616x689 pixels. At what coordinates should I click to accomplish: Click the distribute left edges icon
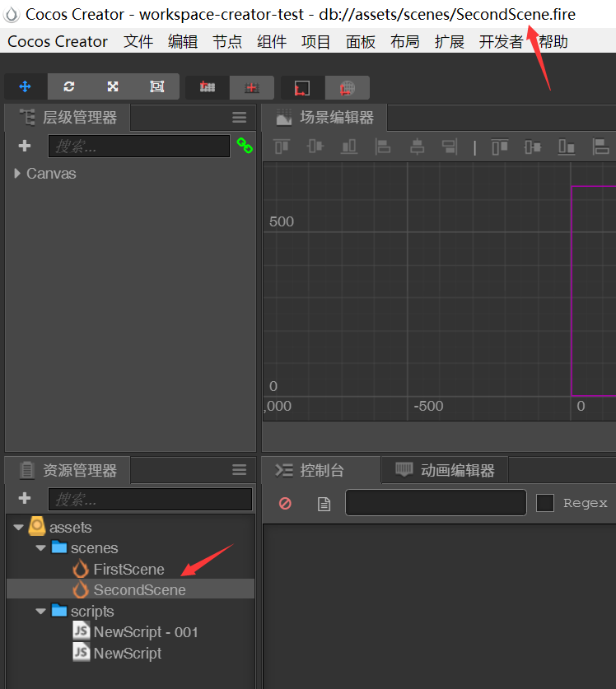600,147
